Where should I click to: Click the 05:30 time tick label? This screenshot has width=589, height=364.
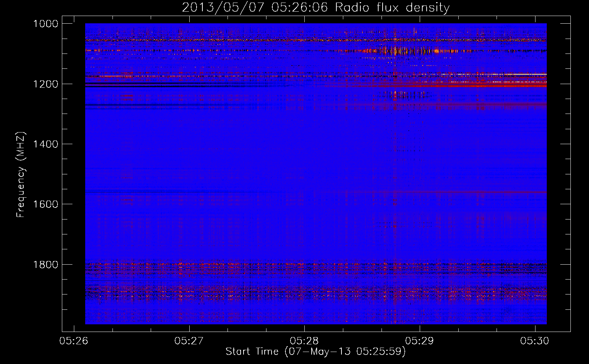click(535, 341)
